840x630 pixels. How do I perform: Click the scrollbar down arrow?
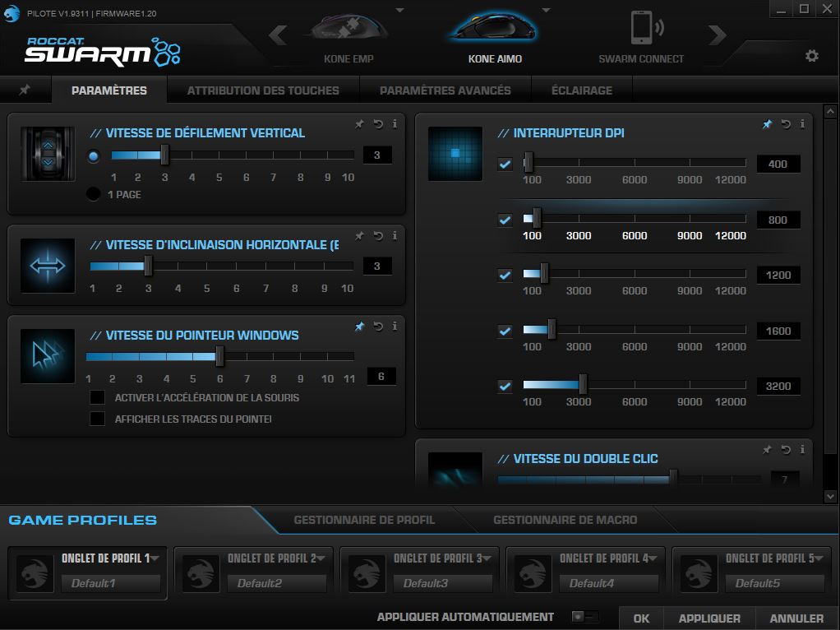coord(830,497)
